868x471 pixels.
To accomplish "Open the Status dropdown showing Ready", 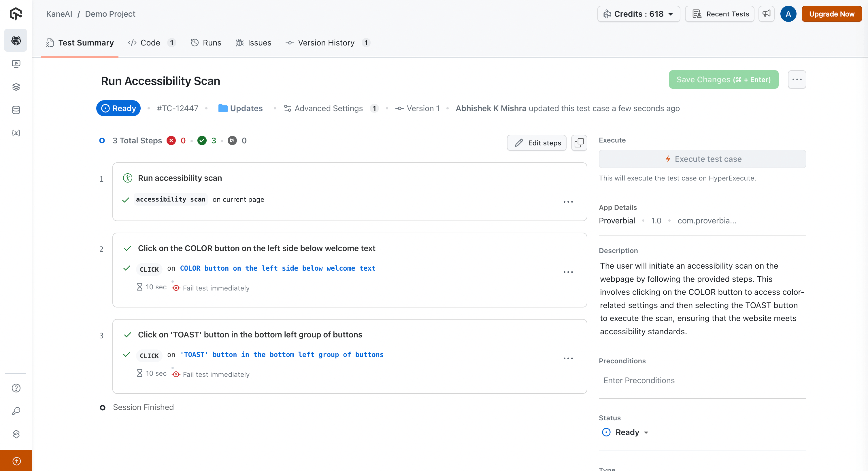I will pyautogui.click(x=625, y=432).
